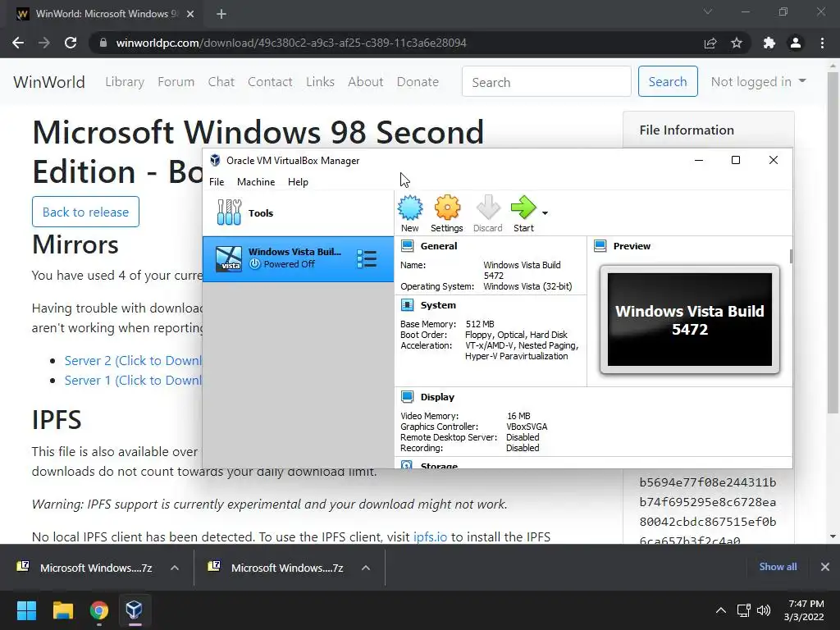Click the Server 1 download link
Viewport: 840px width, 630px height.
(x=133, y=381)
